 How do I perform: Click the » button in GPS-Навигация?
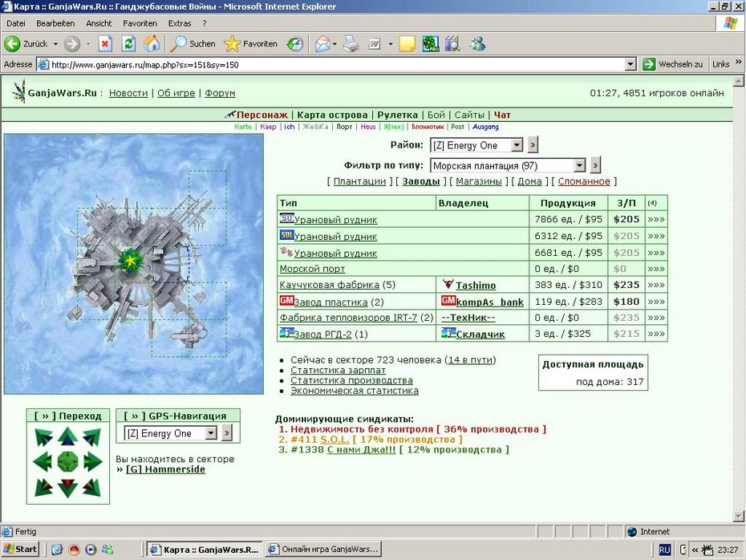coord(227,433)
